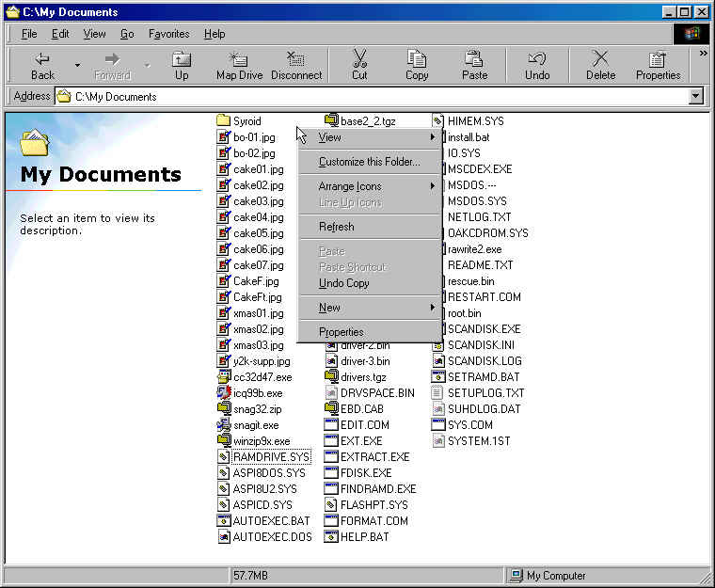Go Up one folder level

point(182,65)
